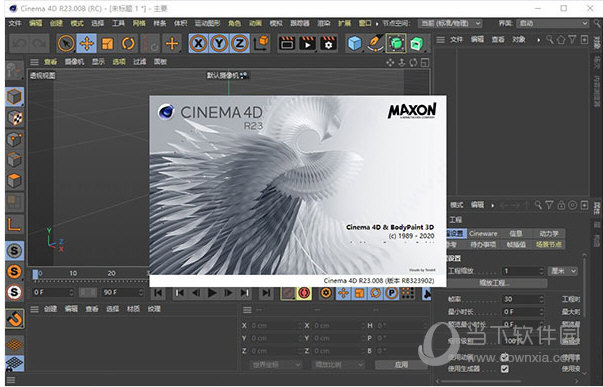Click the 应用 apply button

point(401,364)
